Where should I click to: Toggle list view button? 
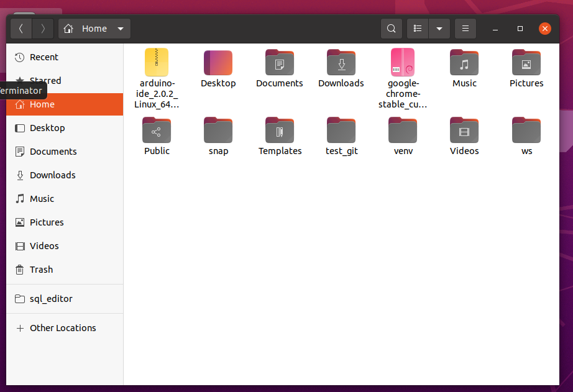(418, 29)
